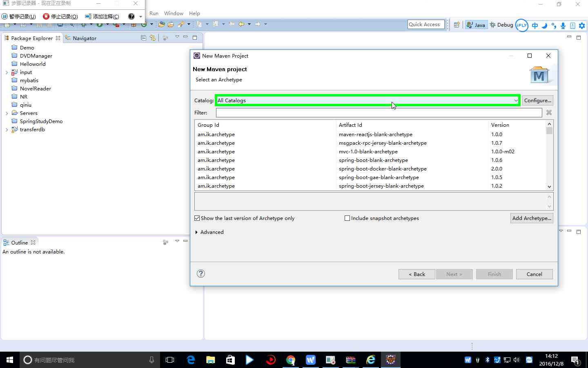This screenshot has width=588, height=368.
Task: Launch Chrome from the taskbar
Action: pyautogui.click(x=290, y=360)
